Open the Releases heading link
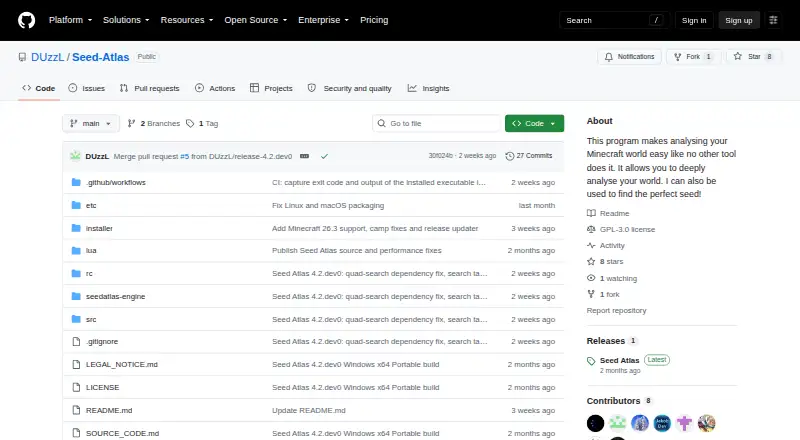Image resolution: width=800 pixels, height=440 pixels. [612, 341]
